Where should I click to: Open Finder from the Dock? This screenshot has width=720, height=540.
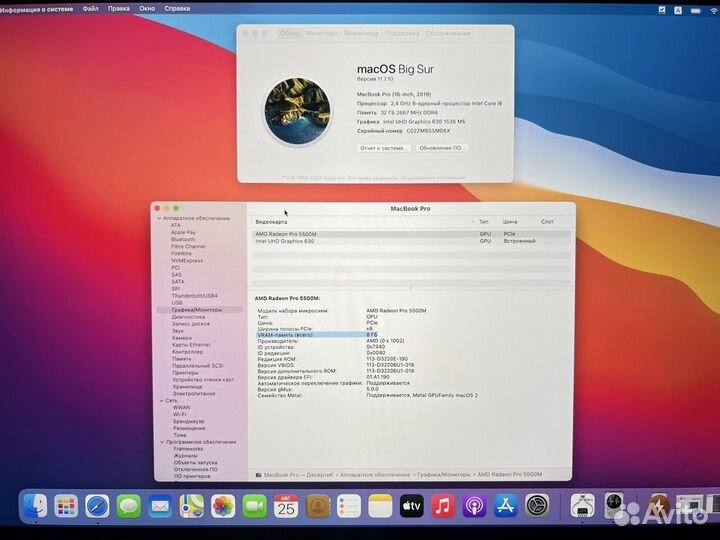click(x=35, y=506)
